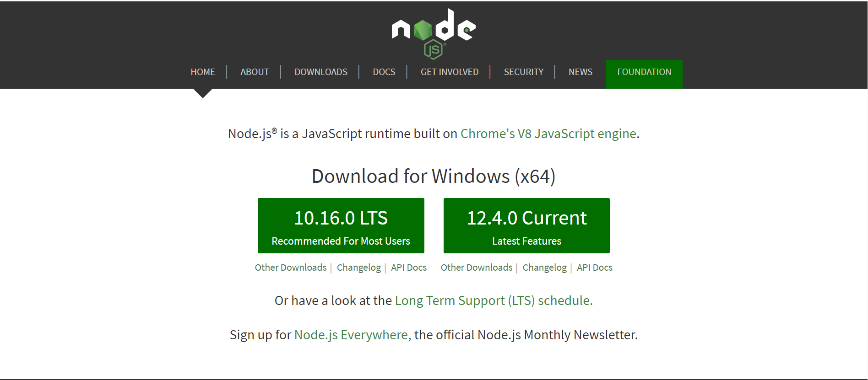The image size is (868, 380).
Task: Download the 12.4.0 Current version
Action: pyautogui.click(x=526, y=225)
